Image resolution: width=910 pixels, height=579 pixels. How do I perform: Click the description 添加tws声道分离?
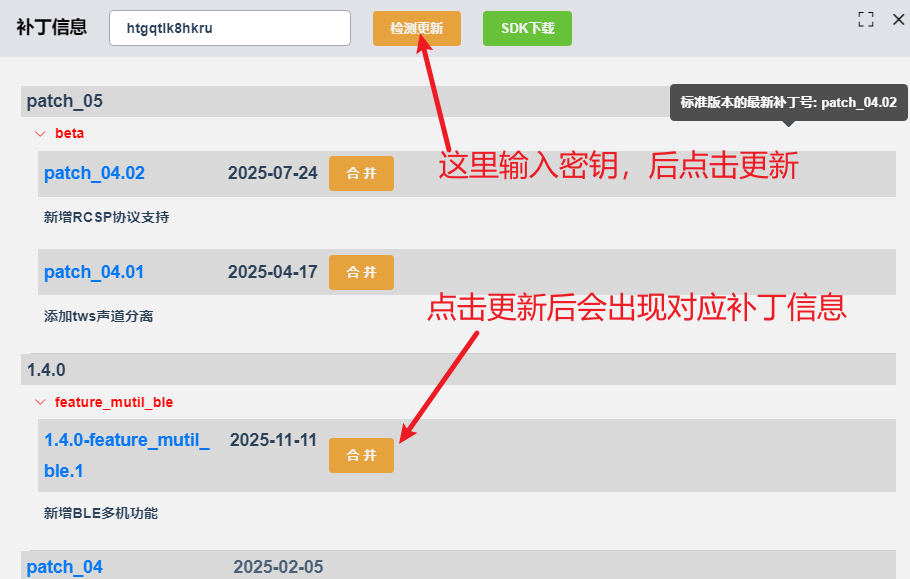pos(99,316)
